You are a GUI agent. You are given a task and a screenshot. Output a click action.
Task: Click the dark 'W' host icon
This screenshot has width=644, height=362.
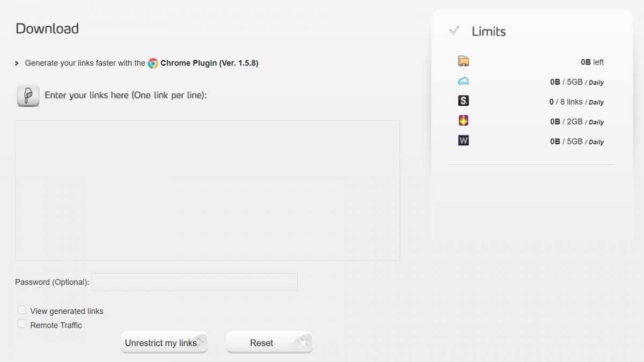464,141
